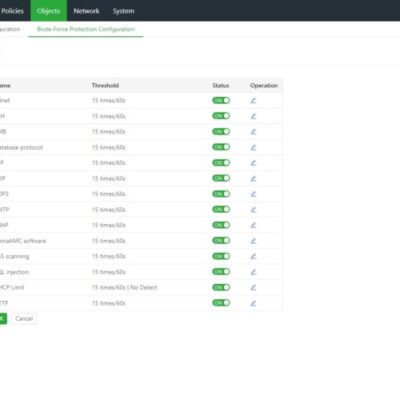400x400 pixels.
Task: Edit the Telnet threshold with its pencil icon
Action: coord(253,100)
